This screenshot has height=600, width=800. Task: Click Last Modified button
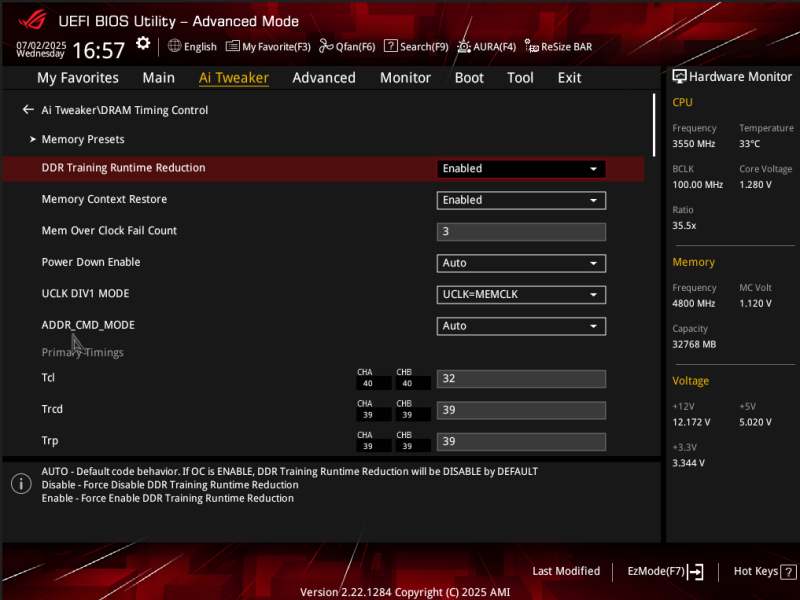(566, 571)
